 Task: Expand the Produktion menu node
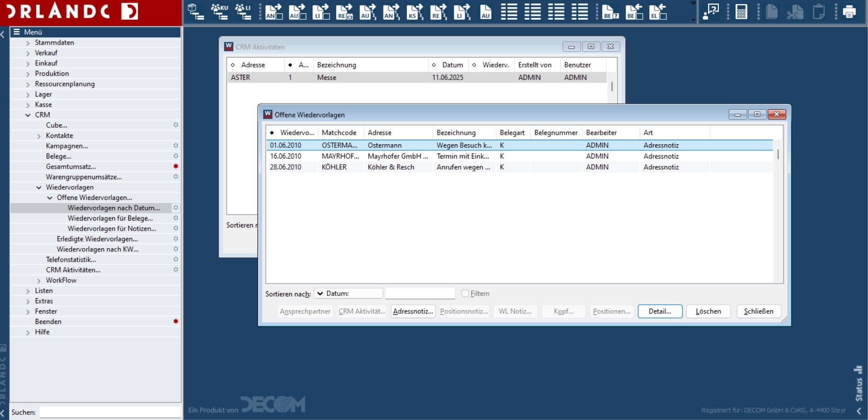click(28, 74)
